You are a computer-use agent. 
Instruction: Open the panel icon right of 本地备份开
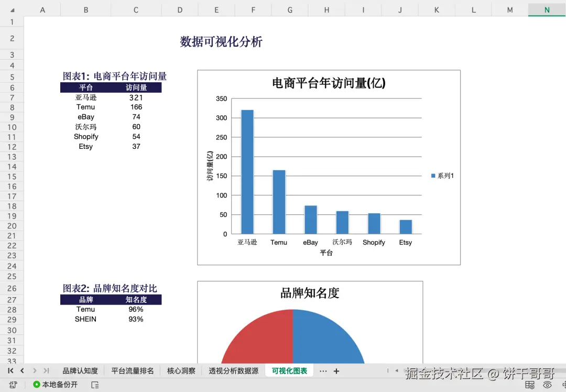[95, 385]
